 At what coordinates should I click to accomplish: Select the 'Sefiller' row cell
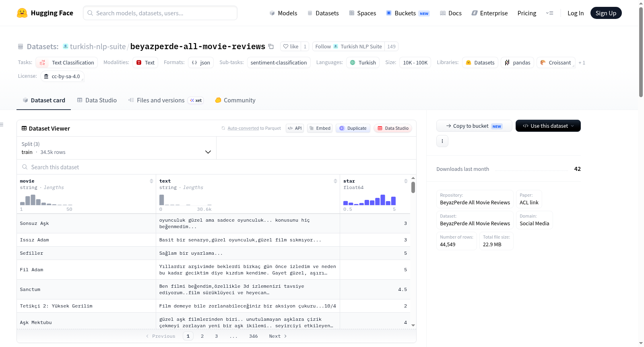pyautogui.click(x=86, y=253)
